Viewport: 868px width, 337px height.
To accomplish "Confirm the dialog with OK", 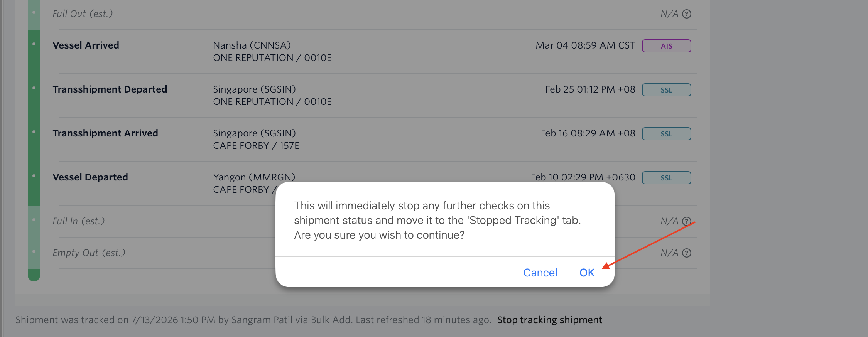I will (x=587, y=273).
